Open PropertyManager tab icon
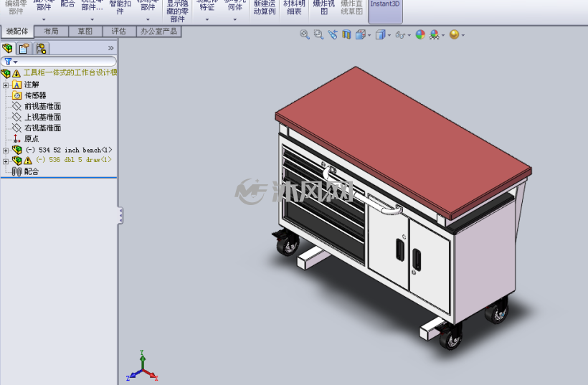Image resolution: width=588 pixels, height=385 pixels. point(24,48)
